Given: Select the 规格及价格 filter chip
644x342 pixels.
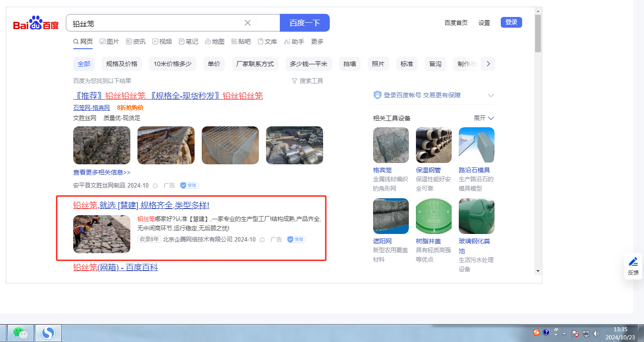Looking at the screenshot, I should [122, 64].
